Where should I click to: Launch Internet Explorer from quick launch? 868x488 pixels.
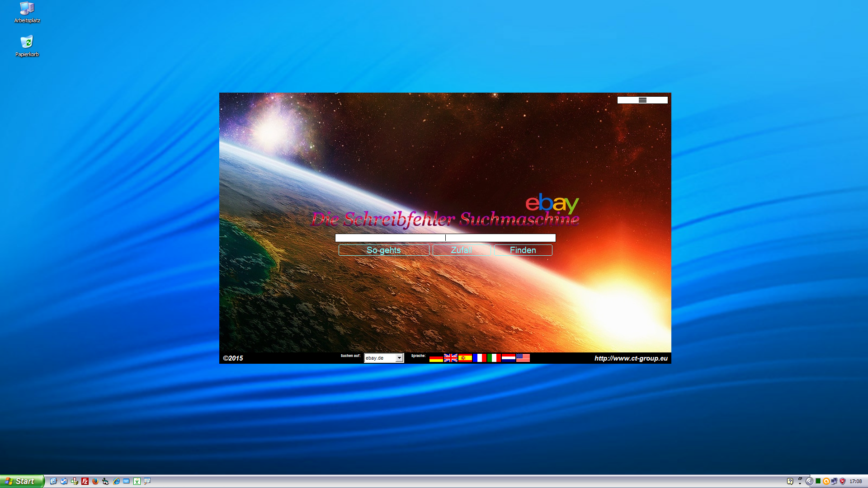[116, 481]
